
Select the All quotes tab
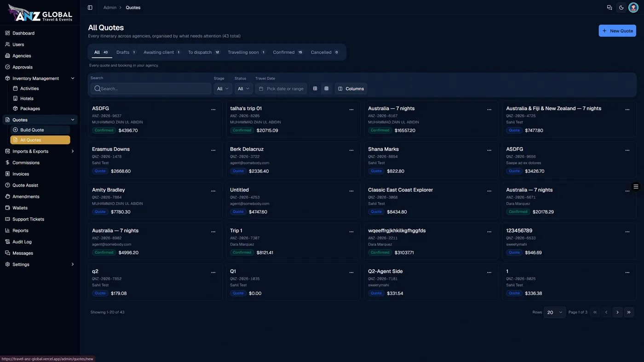(x=101, y=52)
